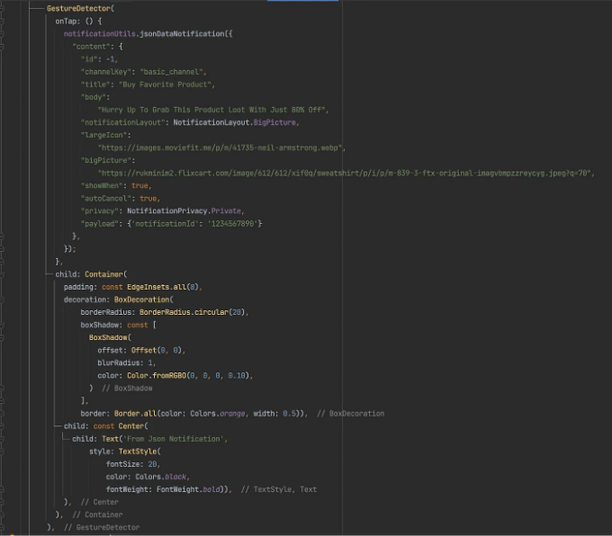Click the "showWhen" key
612x536 pixels.
101,186
